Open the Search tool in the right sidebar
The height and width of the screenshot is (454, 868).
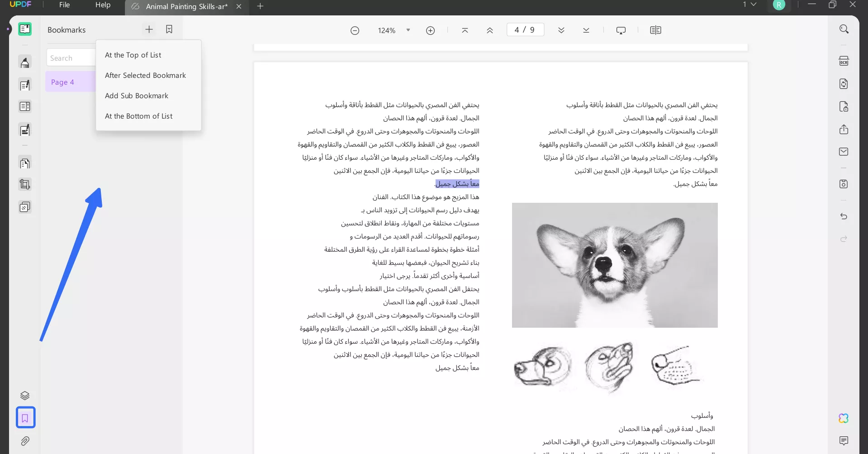click(844, 29)
